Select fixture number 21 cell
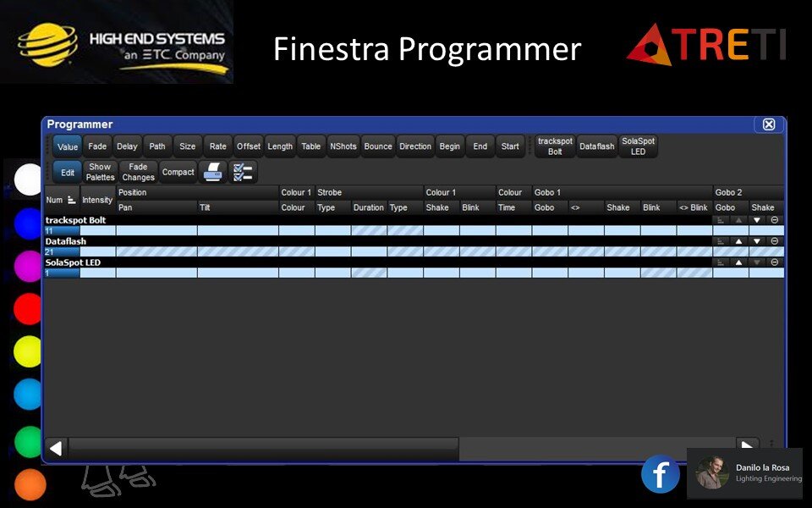 (x=62, y=252)
